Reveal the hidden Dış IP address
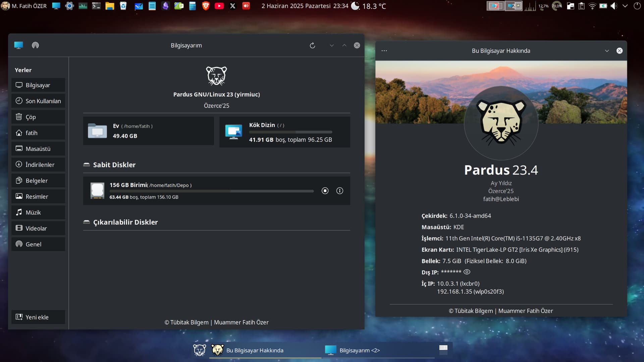This screenshot has width=644, height=362. (467, 272)
